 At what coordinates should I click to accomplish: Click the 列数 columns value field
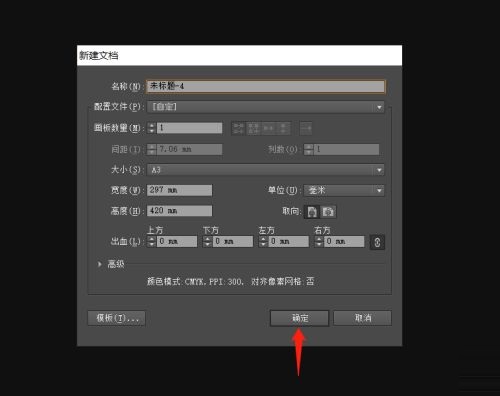[x=346, y=149]
